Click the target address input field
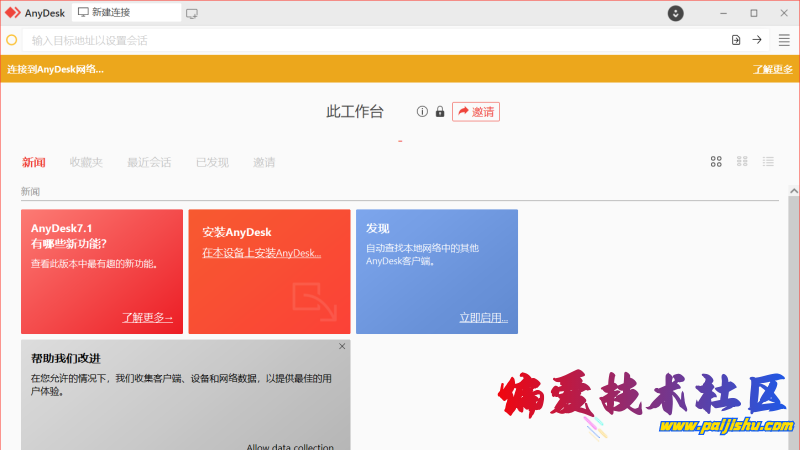800x450 pixels. [x=370, y=40]
